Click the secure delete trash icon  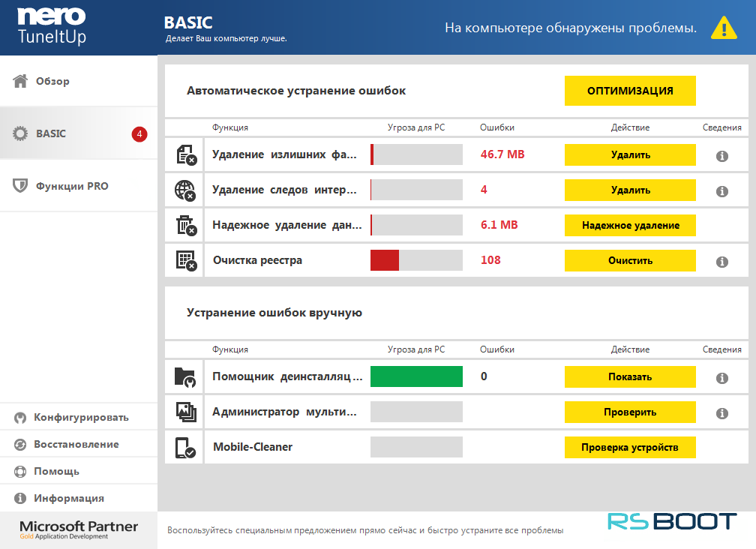(x=186, y=225)
